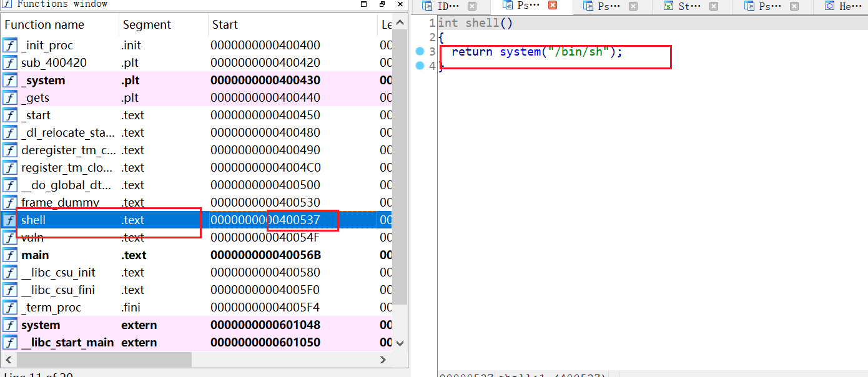Select the __libc_csu_init function name
The height and width of the screenshot is (377, 868).
(59, 273)
